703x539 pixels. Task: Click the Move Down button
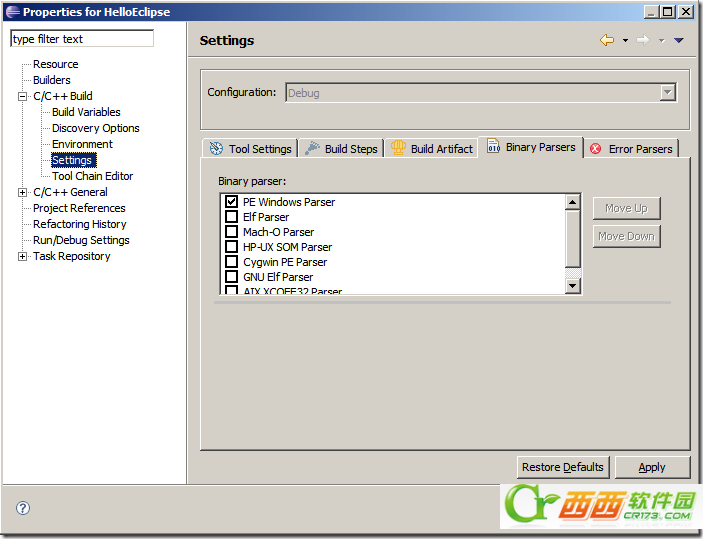(x=626, y=236)
